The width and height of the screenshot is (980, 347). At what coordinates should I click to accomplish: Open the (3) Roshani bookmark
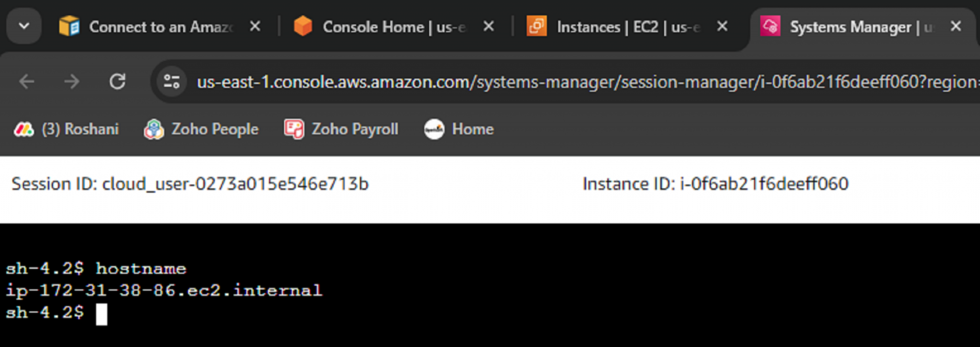[67, 129]
